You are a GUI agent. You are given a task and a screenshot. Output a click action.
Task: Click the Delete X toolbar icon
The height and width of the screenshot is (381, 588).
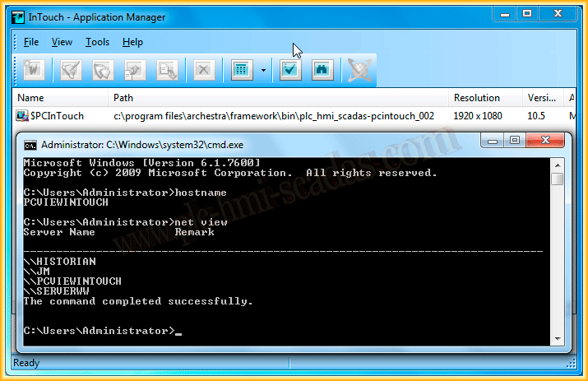[204, 71]
